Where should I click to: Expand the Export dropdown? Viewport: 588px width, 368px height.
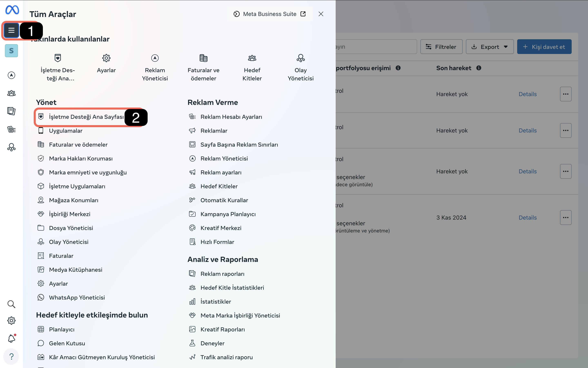click(x=490, y=47)
